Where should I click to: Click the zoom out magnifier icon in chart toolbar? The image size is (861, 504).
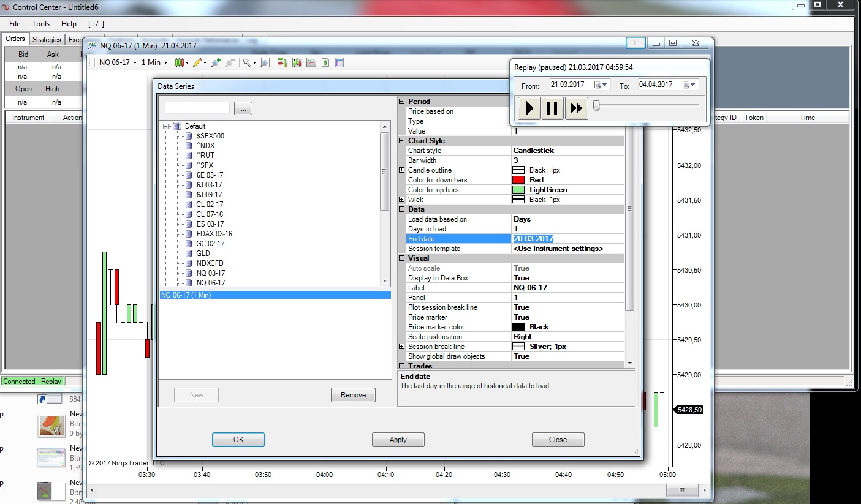229,62
